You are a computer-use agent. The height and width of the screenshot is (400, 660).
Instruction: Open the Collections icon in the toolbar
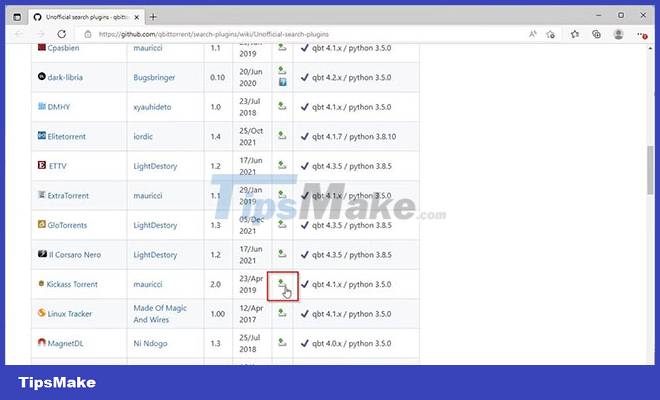(596, 34)
